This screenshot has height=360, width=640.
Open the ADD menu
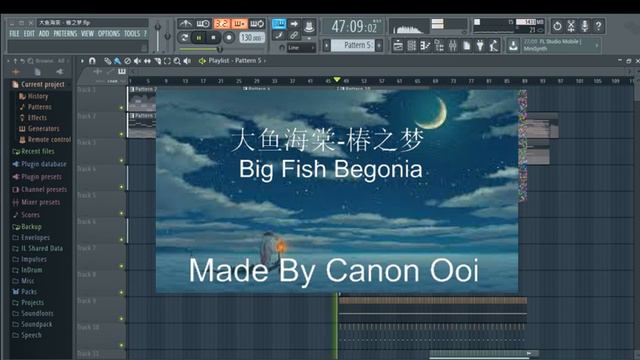click(44, 33)
